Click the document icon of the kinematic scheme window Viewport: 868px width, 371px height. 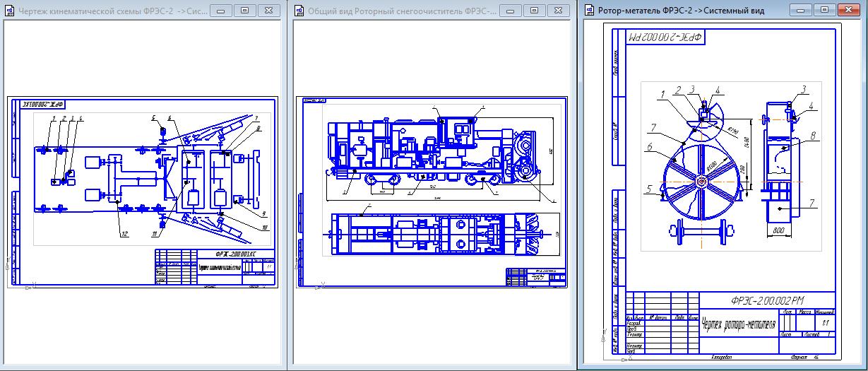point(10,11)
